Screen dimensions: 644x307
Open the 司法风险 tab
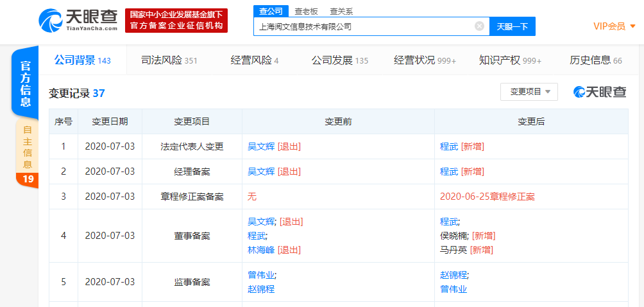(x=169, y=60)
